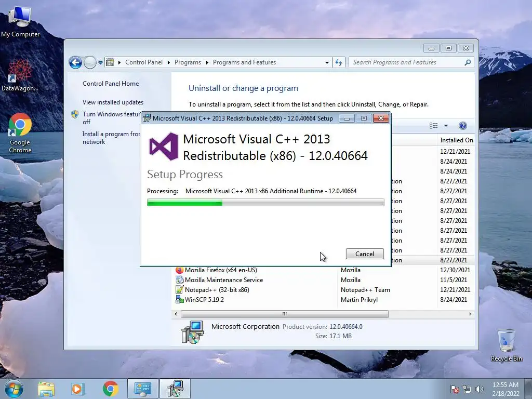Click Control Panel breadcrumb
Viewport: 532px width, 399px height.
pyautogui.click(x=144, y=62)
